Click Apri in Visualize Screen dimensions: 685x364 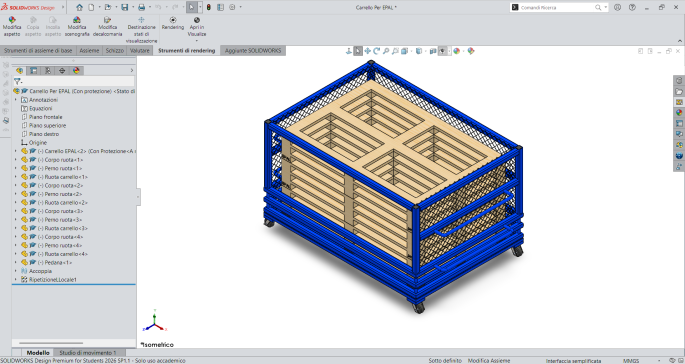pos(197,27)
